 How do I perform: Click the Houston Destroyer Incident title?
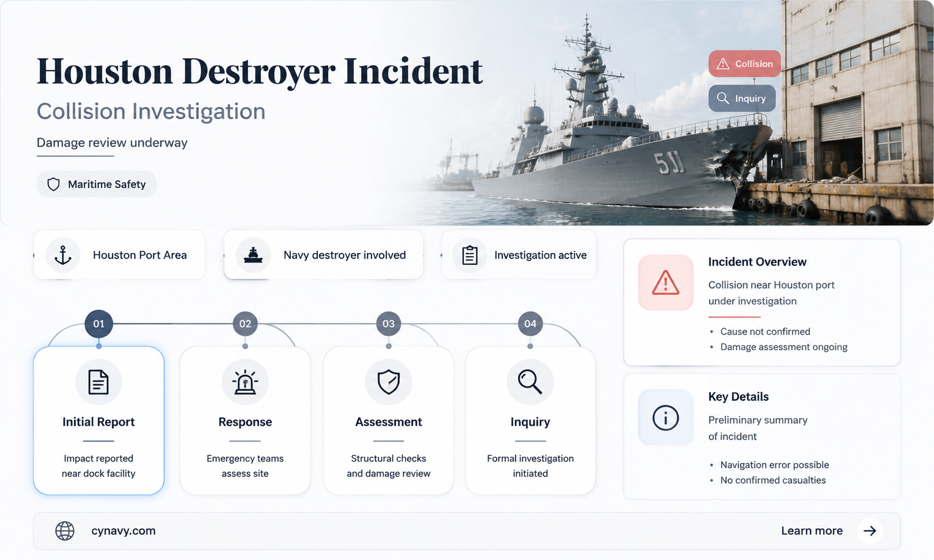point(260,72)
